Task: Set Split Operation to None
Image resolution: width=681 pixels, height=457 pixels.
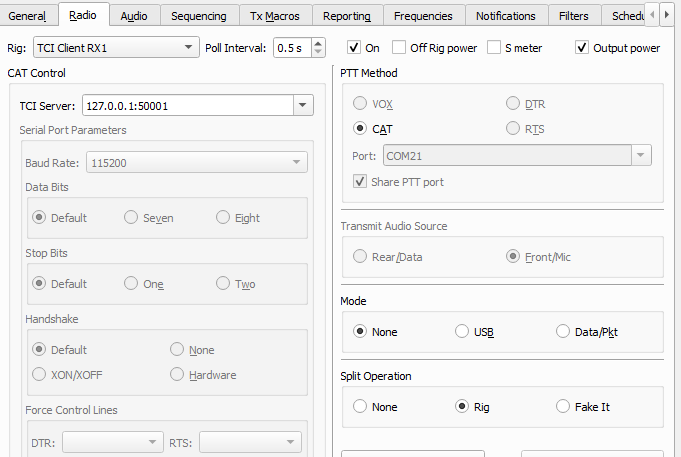Action: 359,407
